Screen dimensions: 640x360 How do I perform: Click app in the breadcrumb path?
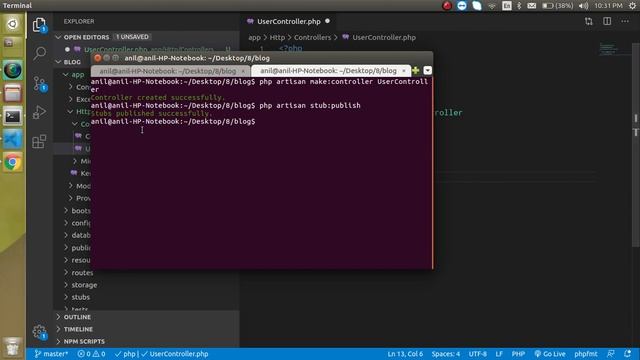tap(254, 38)
